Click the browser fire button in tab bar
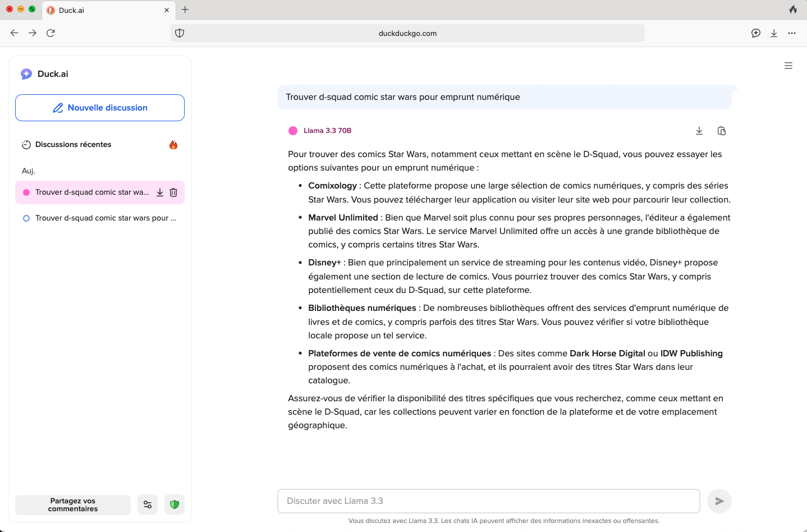This screenshot has height=532, width=807. [793, 10]
